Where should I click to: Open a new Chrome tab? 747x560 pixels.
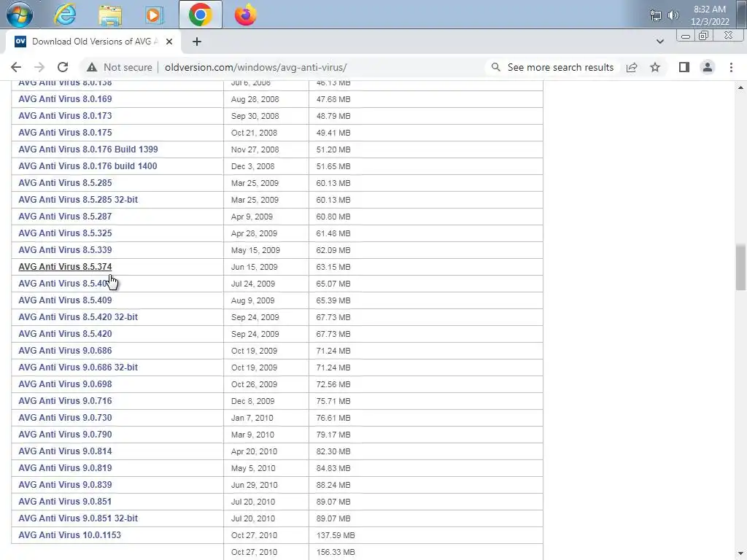pos(197,42)
